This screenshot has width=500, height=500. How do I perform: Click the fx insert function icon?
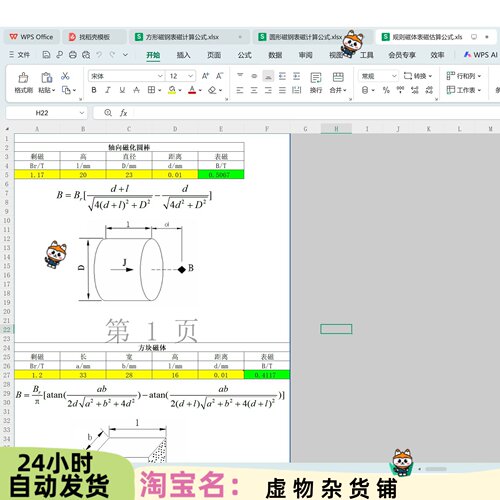point(124,113)
